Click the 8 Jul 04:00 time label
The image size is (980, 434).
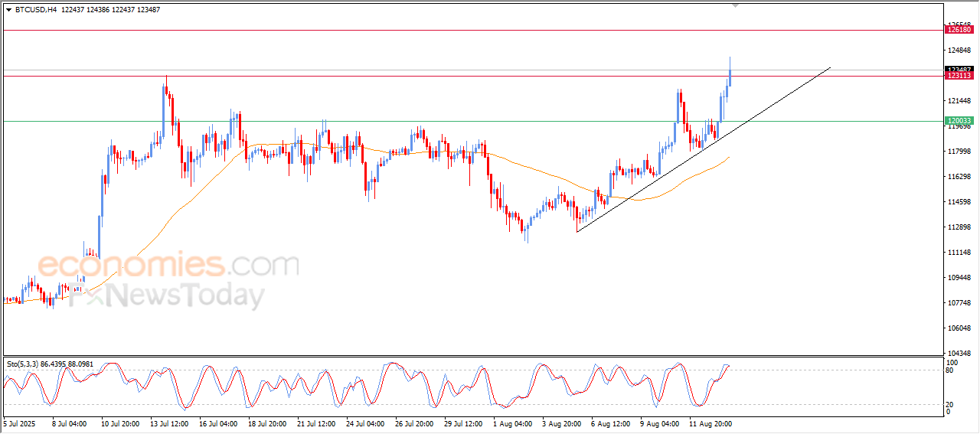(x=69, y=423)
